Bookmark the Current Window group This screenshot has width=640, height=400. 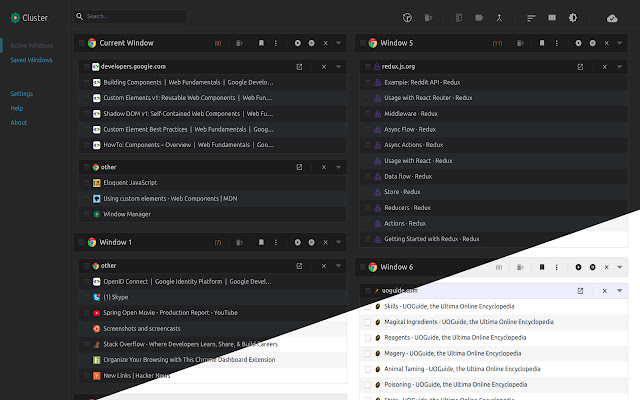(x=262, y=44)
